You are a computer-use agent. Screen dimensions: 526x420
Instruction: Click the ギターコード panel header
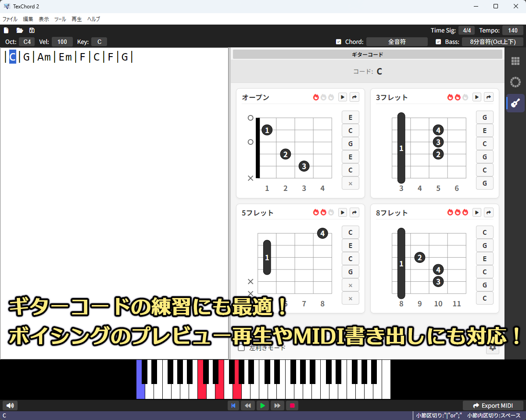tap(367, 54)
